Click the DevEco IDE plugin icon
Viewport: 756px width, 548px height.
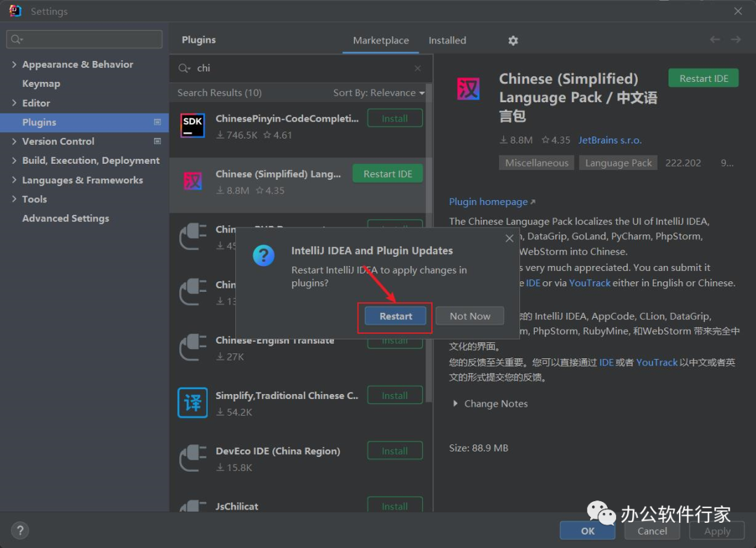pos(192,458)
